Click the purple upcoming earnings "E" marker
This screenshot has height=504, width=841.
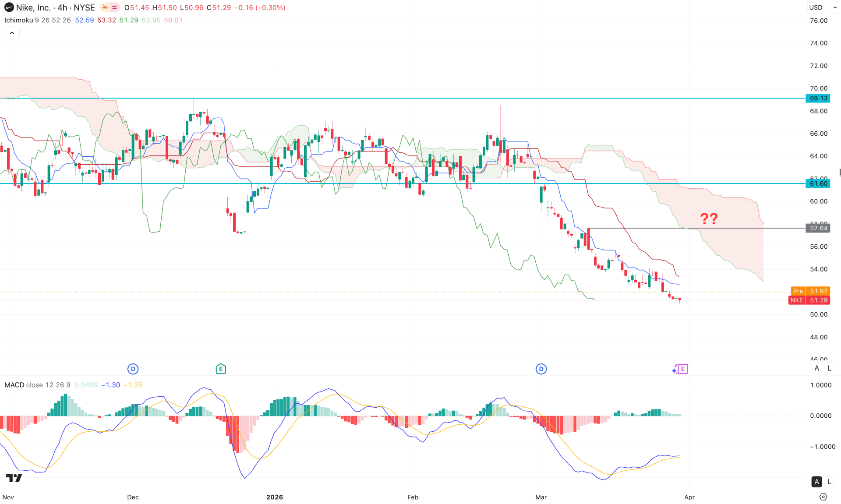pos(682,369)
